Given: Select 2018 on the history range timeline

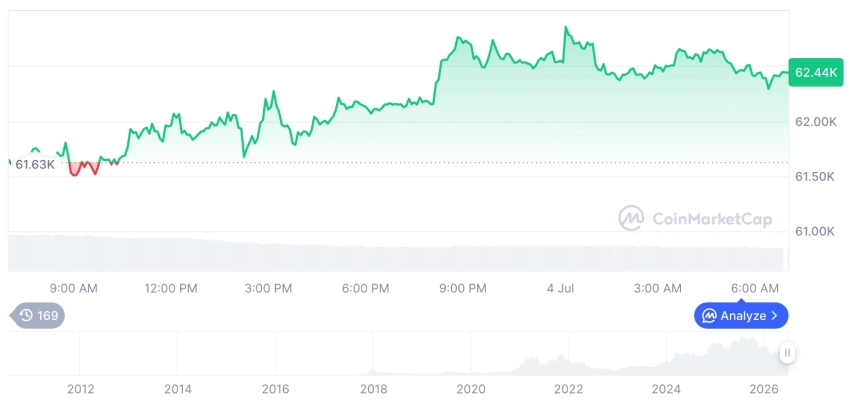Looking at the screenshot, I should point(373,389).
